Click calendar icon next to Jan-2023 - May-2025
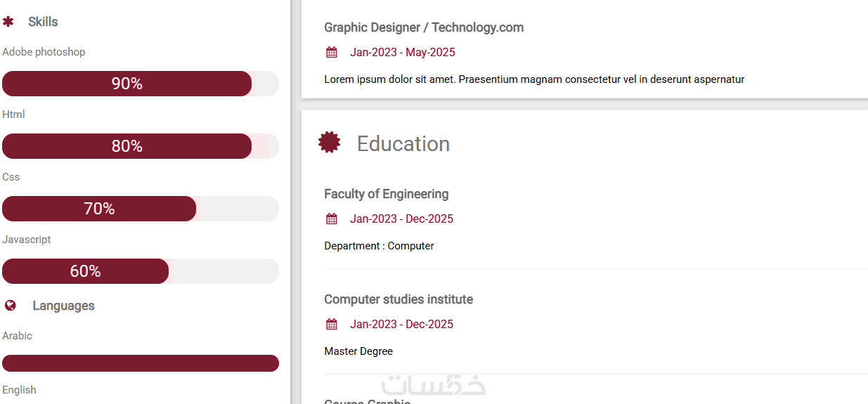 point(332,53)
